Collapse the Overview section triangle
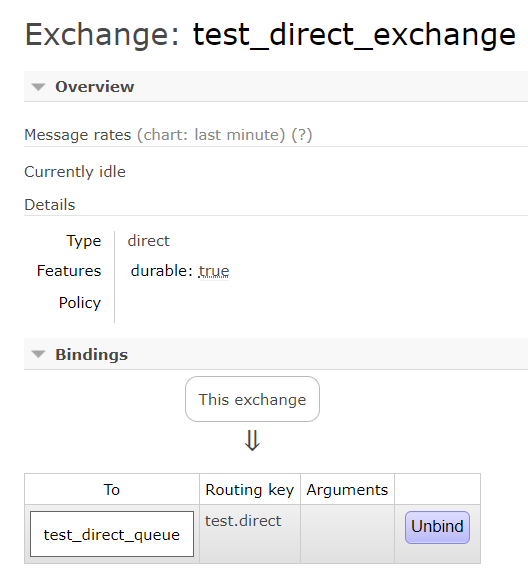This screenshot has width=528, height=584. pos(38,87)
